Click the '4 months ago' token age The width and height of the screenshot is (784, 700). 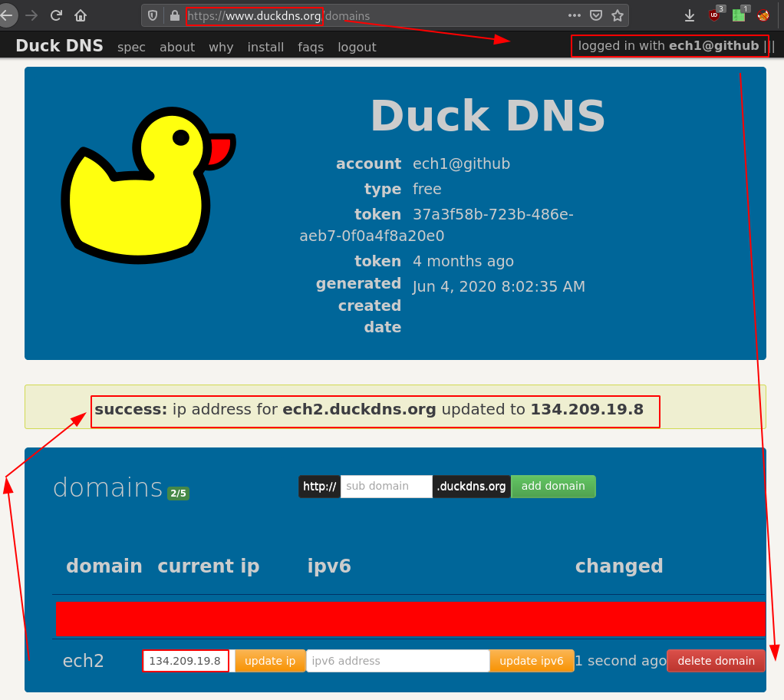pyautogui.click(x=463, y=261)
